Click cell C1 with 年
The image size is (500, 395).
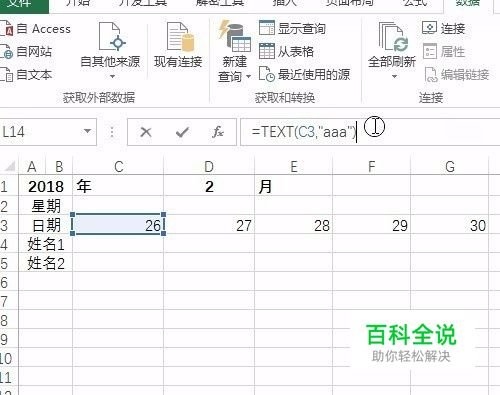(x=118, y=186)
